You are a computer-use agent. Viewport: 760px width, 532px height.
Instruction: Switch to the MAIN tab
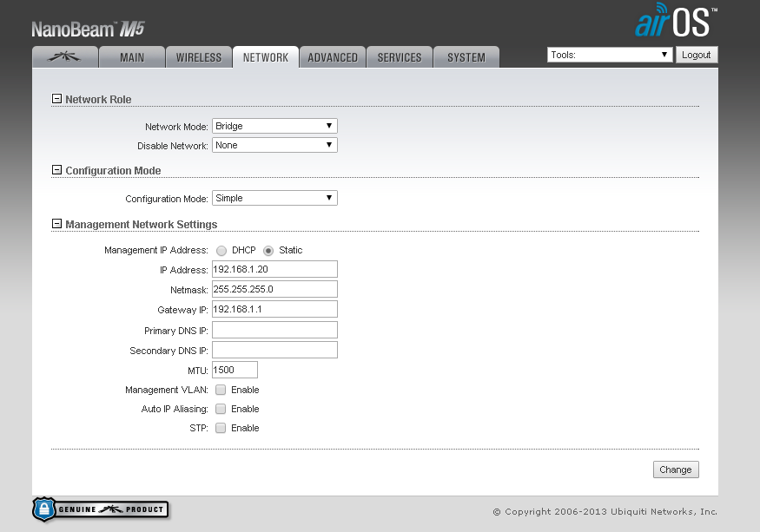click(132, 57)
